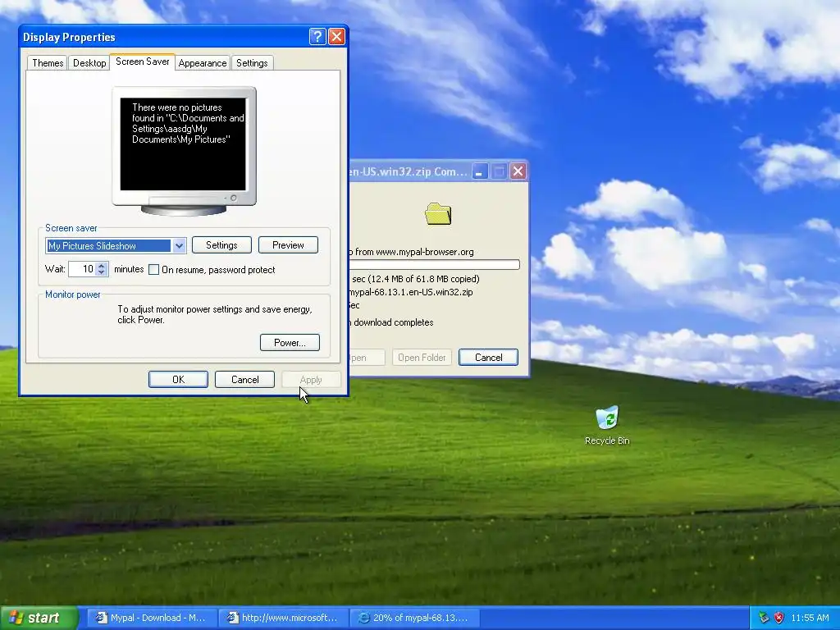
Task: Switch to http://www.microsoft taskbar window
Action: coord(282,618)
